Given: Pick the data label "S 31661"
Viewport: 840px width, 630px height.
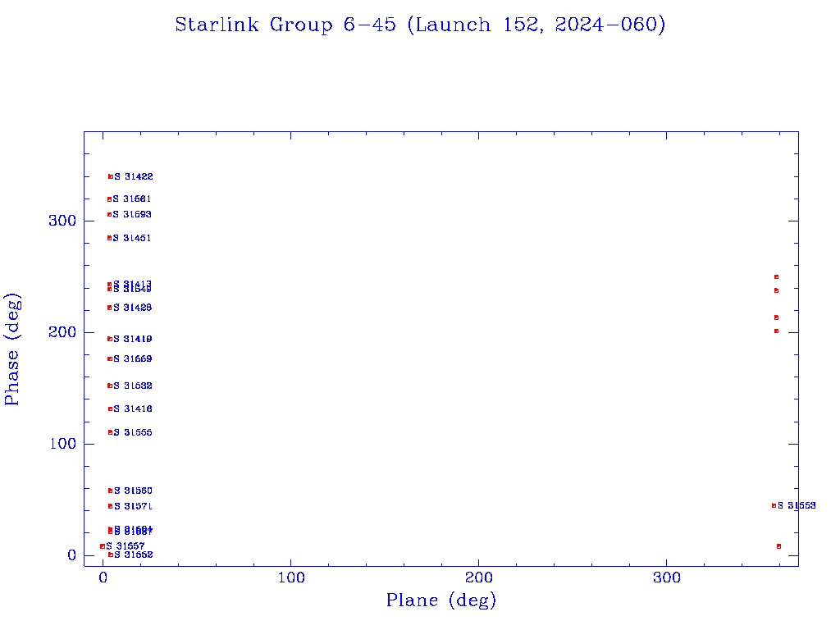Looking at the screenshot, I should click(x=132, y=199).
